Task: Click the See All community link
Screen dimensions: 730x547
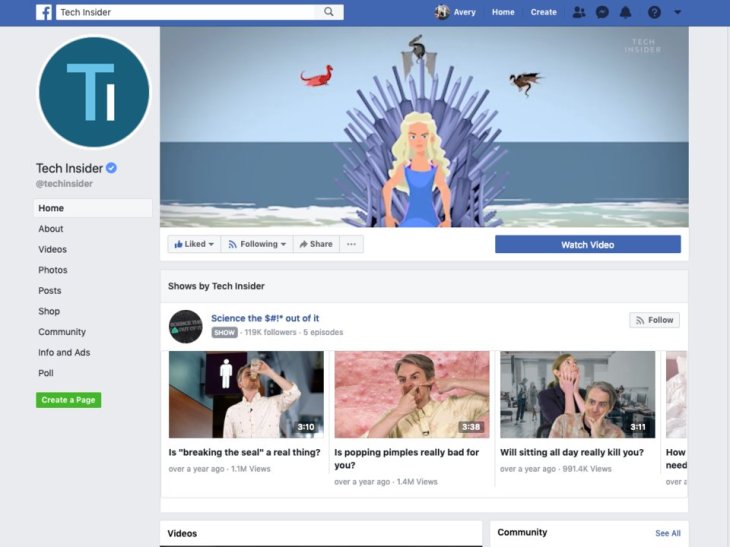Action: point(667,533)
